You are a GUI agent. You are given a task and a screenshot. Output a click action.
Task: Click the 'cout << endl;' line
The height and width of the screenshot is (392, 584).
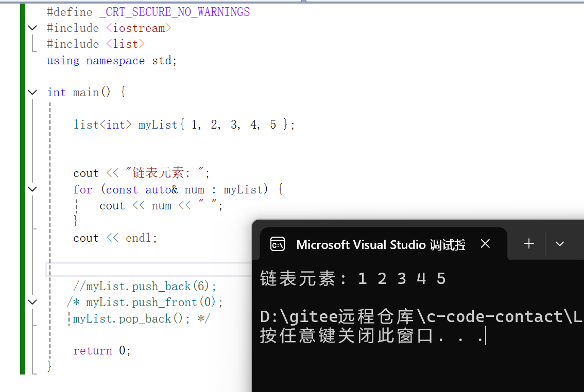click(x=115, y=238)
